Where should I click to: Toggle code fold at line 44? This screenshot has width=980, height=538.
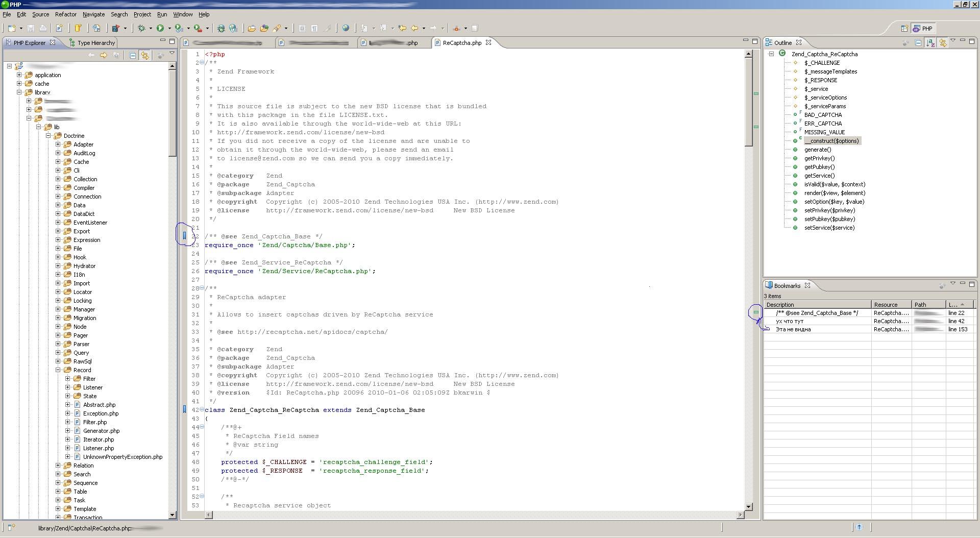[202, 427]
